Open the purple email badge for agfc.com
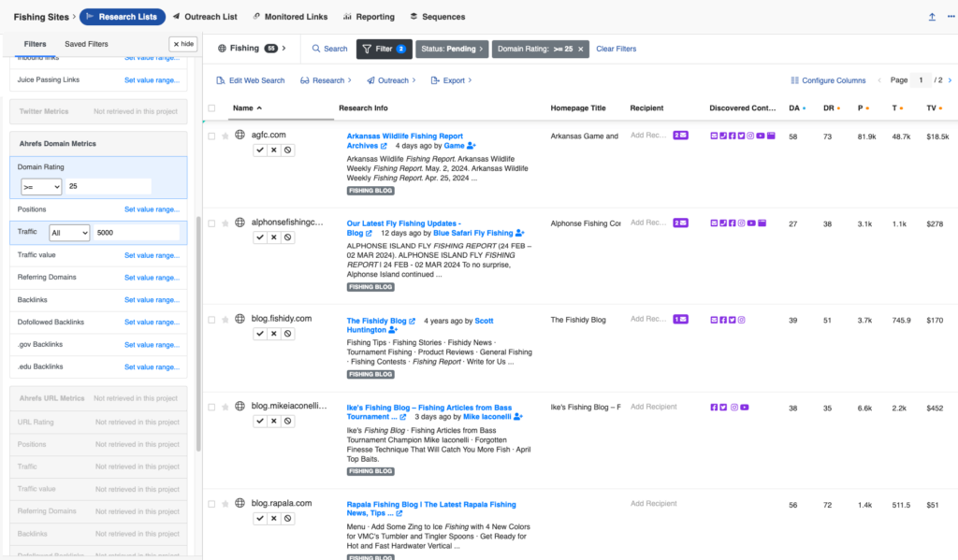This screenshot has width=958, height=560. (680, 136)
